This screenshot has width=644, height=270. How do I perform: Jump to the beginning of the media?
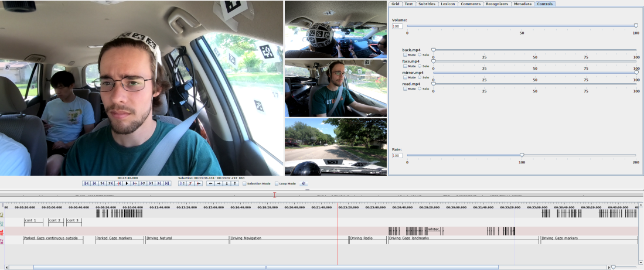click(x=86, y=183)
